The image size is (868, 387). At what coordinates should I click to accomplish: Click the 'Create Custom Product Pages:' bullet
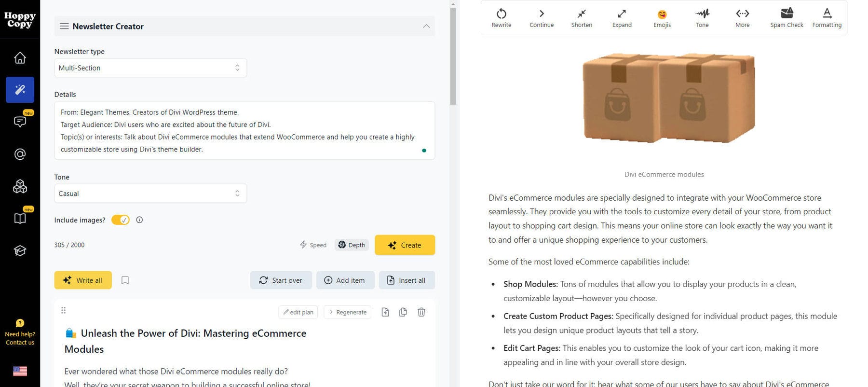tap(558, 316)
